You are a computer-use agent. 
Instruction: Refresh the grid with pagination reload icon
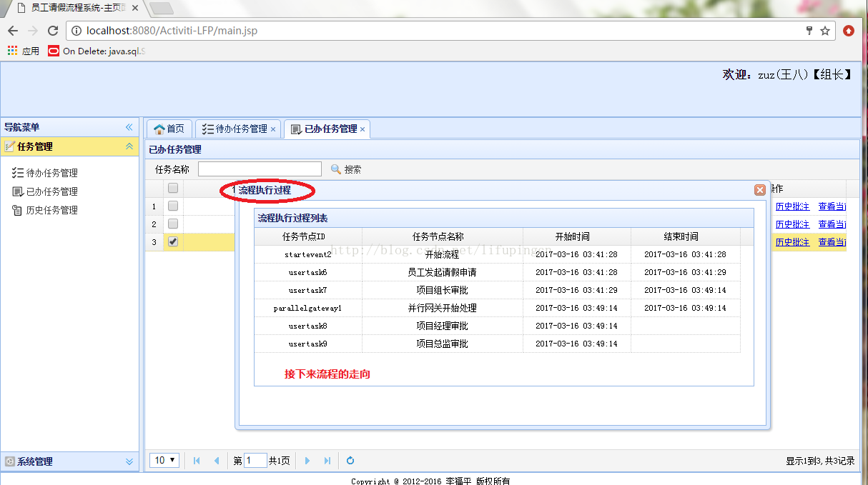(x=350, y=461)
